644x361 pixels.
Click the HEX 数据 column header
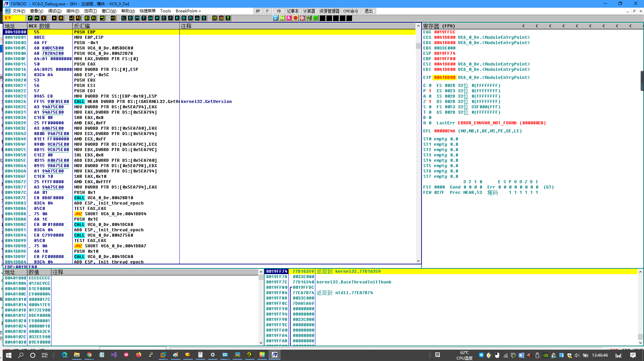(50, 26)
